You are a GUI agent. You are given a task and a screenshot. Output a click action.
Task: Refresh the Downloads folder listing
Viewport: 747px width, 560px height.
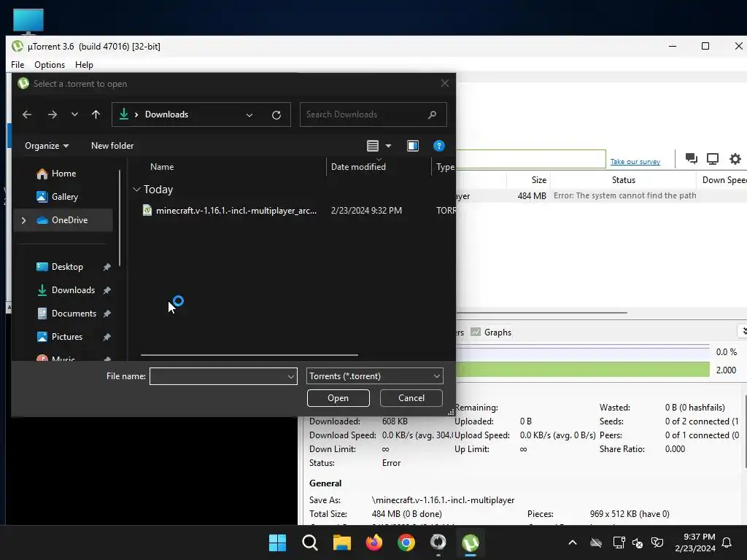276,114
